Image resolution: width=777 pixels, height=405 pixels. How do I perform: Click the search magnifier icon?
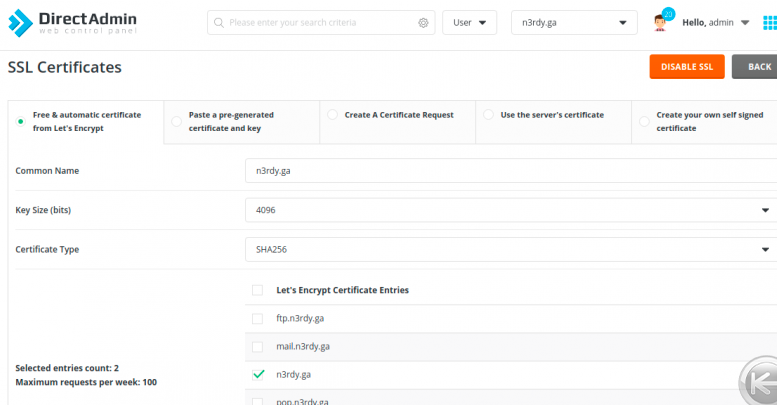[219, 23]
